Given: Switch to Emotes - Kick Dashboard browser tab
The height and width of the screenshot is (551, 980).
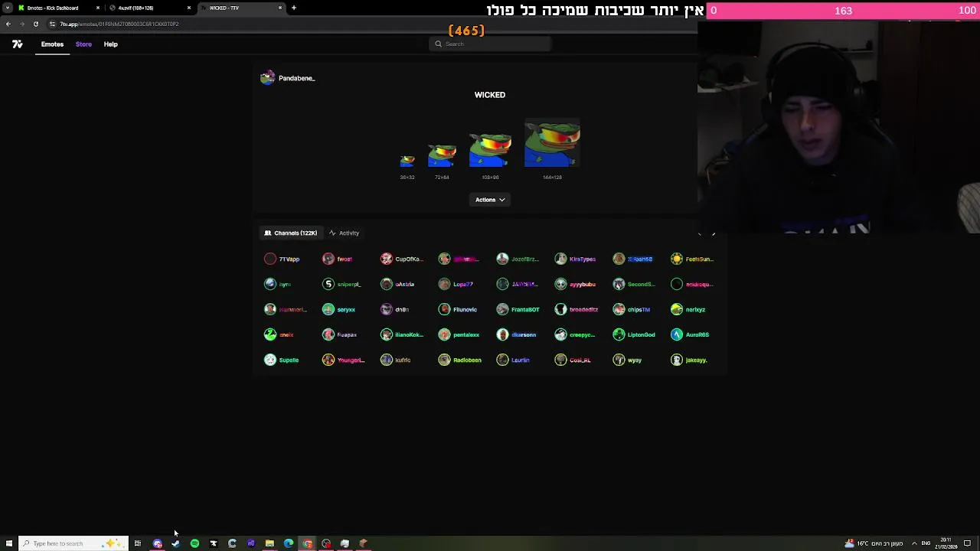Looking at the screenshot, I should [x=57, y=8].
